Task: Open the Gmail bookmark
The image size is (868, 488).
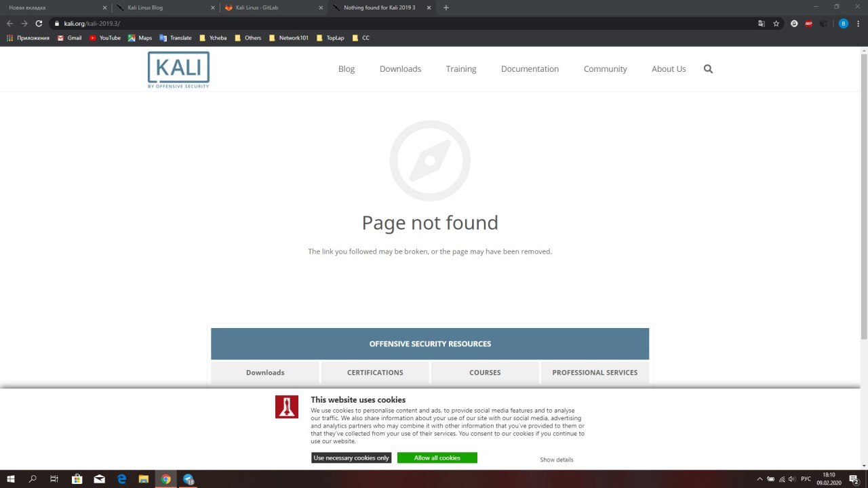Action: pyautogui.click(x=69, y=38)
